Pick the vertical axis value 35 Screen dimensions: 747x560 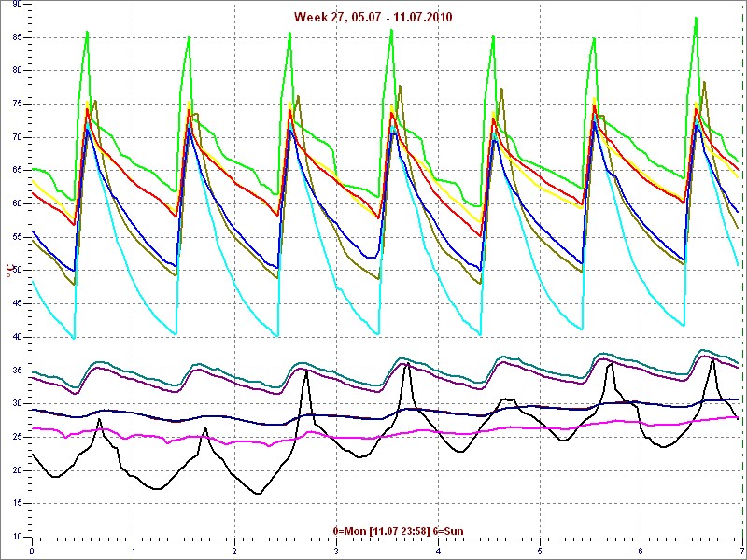(15, 371)
